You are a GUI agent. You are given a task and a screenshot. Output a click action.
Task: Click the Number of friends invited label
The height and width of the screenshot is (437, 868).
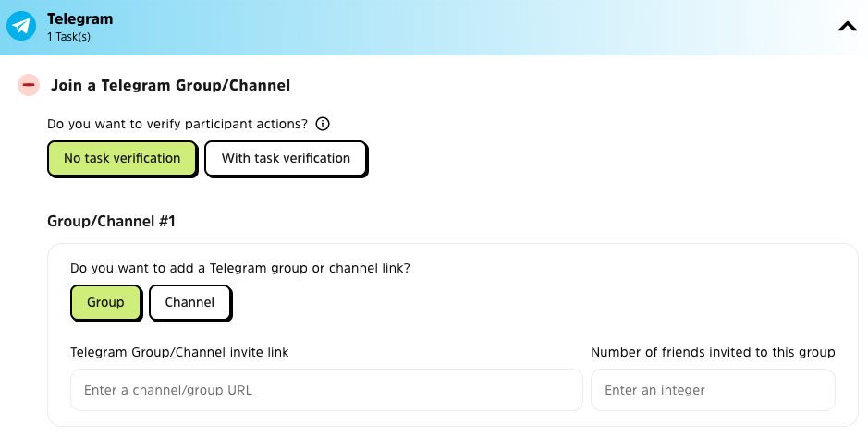713,352
